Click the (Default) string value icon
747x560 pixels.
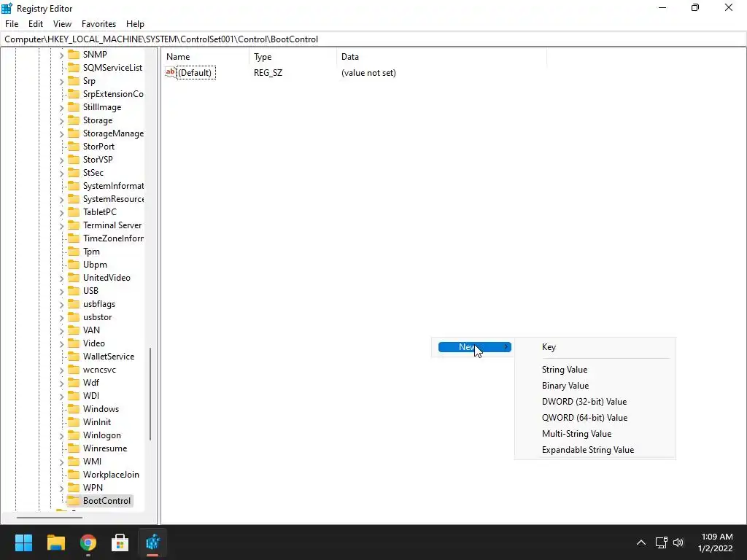[171, 72]
